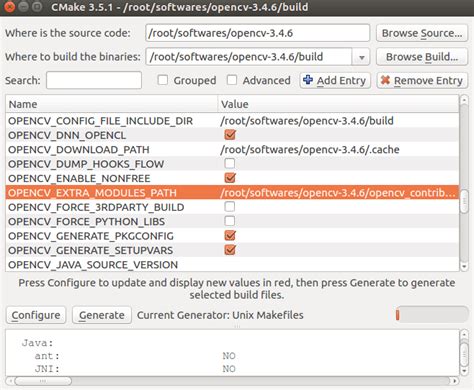
Task: Click the output log scroll-left arrow
Action: 10,381
